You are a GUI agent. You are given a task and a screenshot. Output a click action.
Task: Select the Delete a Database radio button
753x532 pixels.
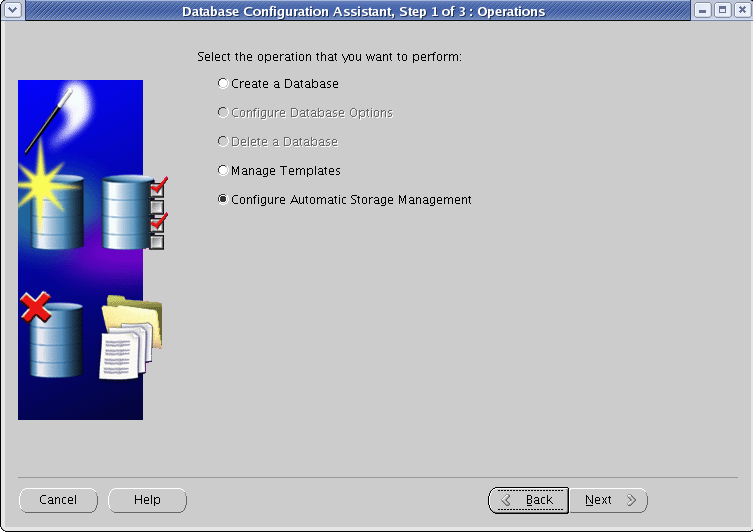pos(223,142)
